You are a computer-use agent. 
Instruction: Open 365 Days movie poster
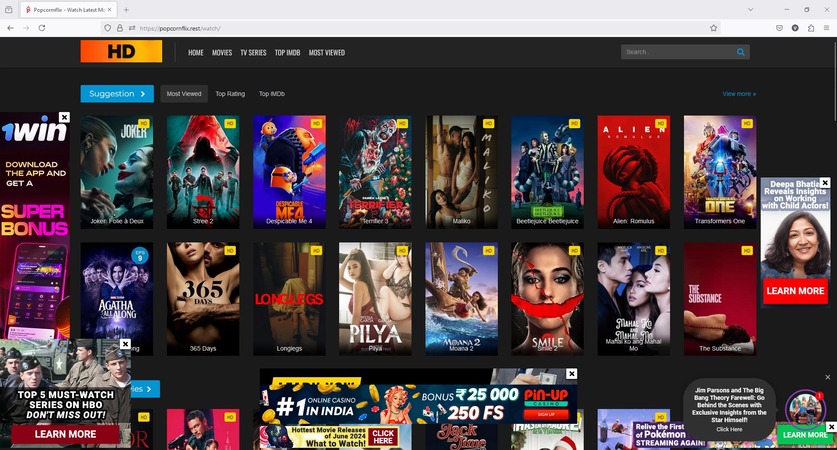point(203,299)
